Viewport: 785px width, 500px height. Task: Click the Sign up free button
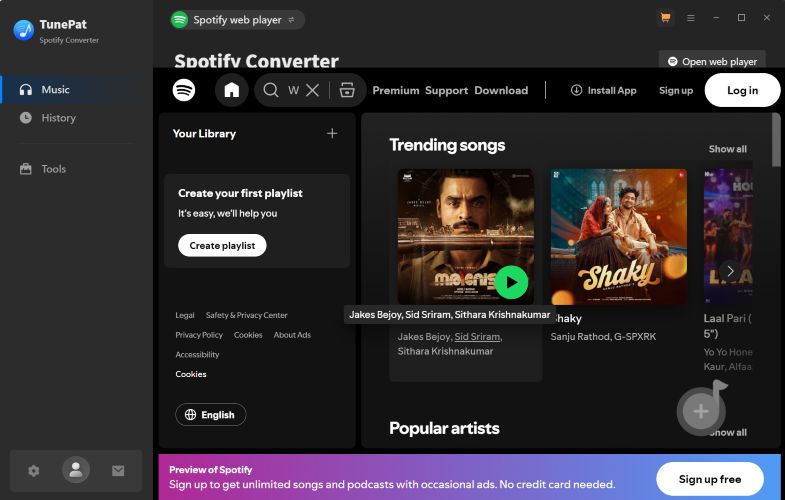(x=709, y=479)
